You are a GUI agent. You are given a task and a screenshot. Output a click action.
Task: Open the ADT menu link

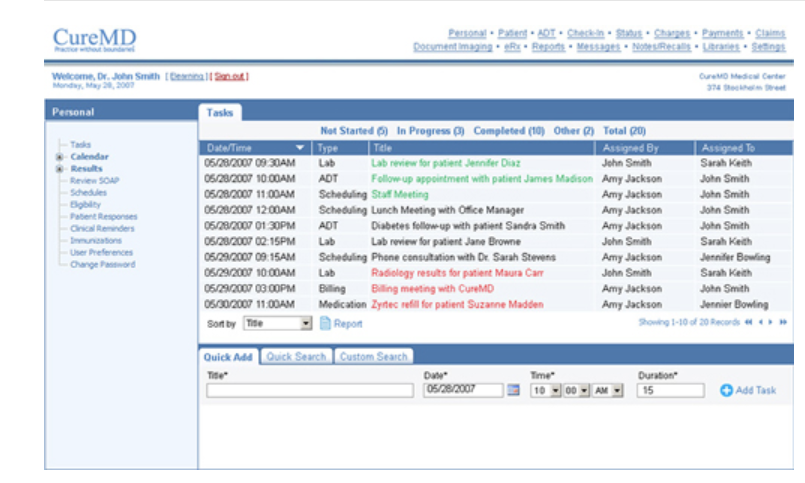click(546, 33)
